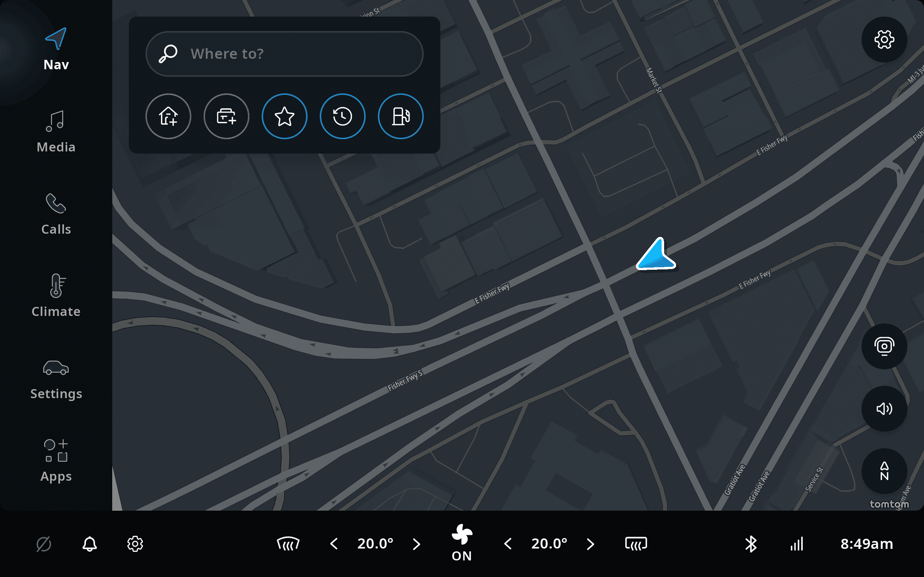Viewport: 924px width, 577px height.
Task: Toggle north-up compass orientation
Action: pyautogui.click(x=884, y=471)
